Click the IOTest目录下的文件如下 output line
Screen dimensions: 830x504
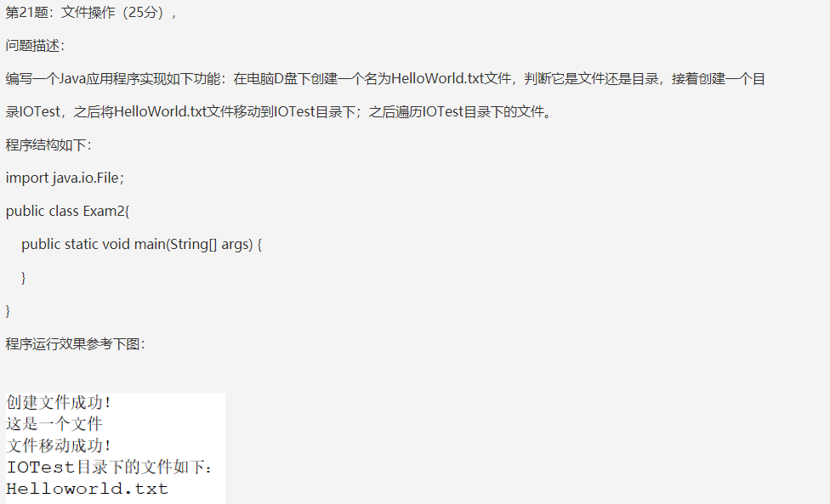point(109,467)
